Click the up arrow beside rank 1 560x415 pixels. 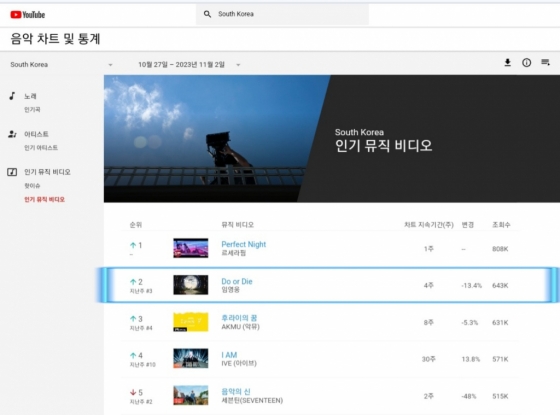133,245
